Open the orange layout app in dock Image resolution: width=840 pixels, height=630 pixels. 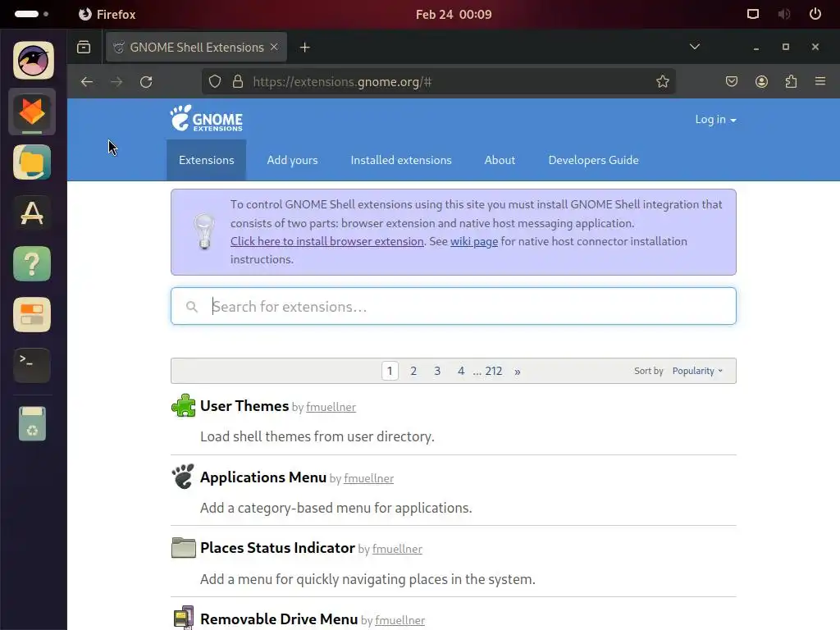click(32, 314)
